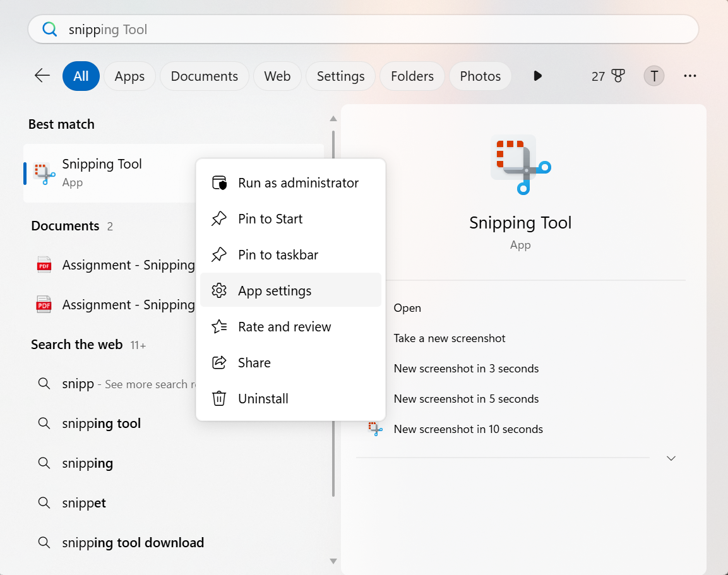Click the scroll up arrow of results list
The image size is (728, 575).
coord(333,119)
